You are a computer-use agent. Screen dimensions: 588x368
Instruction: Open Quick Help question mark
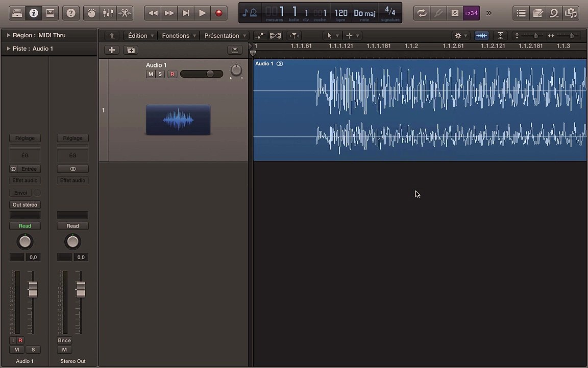(x=71, y=13)
